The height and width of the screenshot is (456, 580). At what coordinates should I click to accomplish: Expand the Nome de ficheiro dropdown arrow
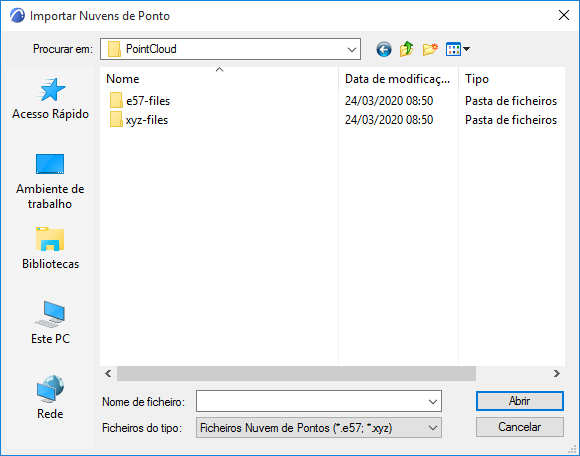(x=432, y=401)
